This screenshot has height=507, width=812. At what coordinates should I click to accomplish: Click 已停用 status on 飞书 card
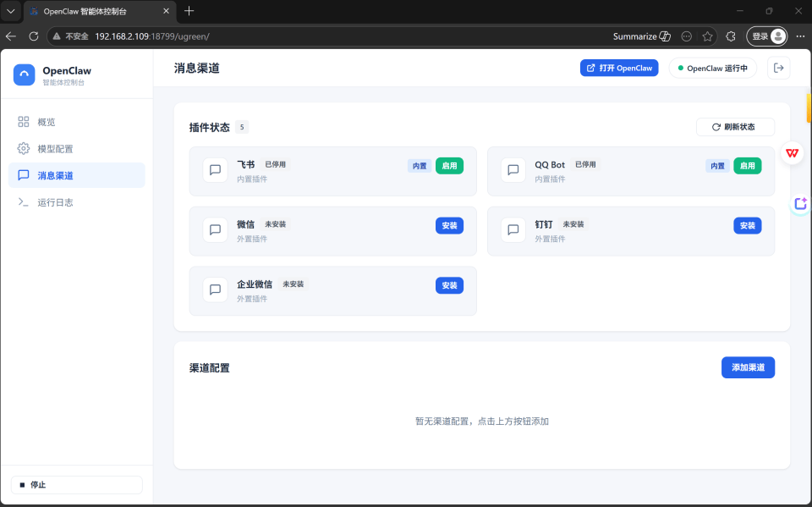click(275, 164)
